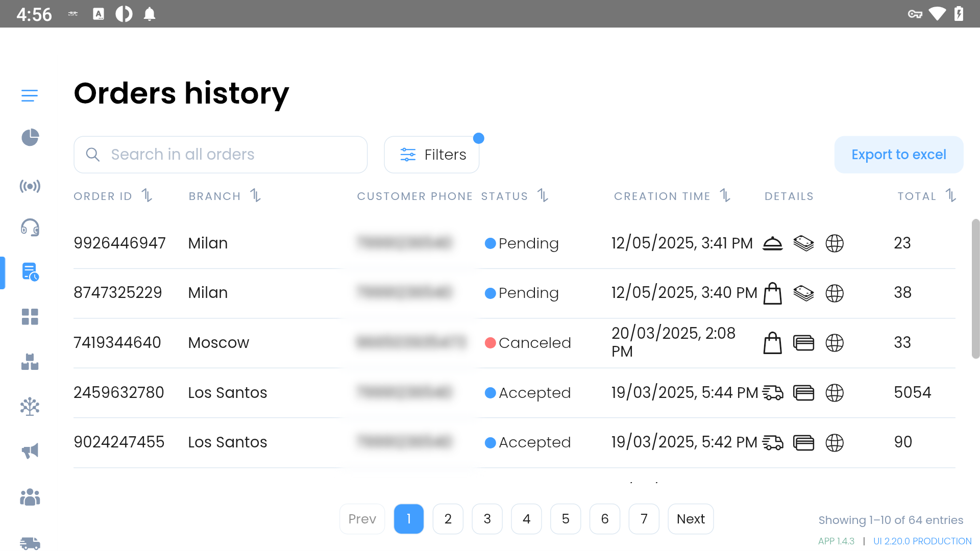Sort orders by Branch column
This screenshot has height=551, width=980.
255,195
